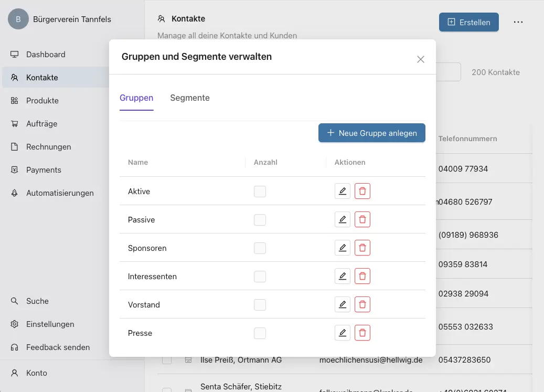Select the Gruppen tab
The width and height of the screenshot is (544, 392).
tap(136, 98)
